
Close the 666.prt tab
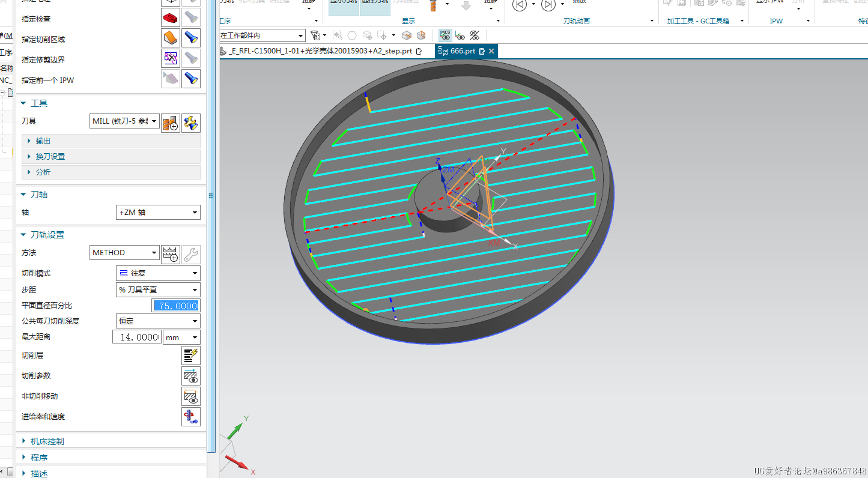[491, 51]
